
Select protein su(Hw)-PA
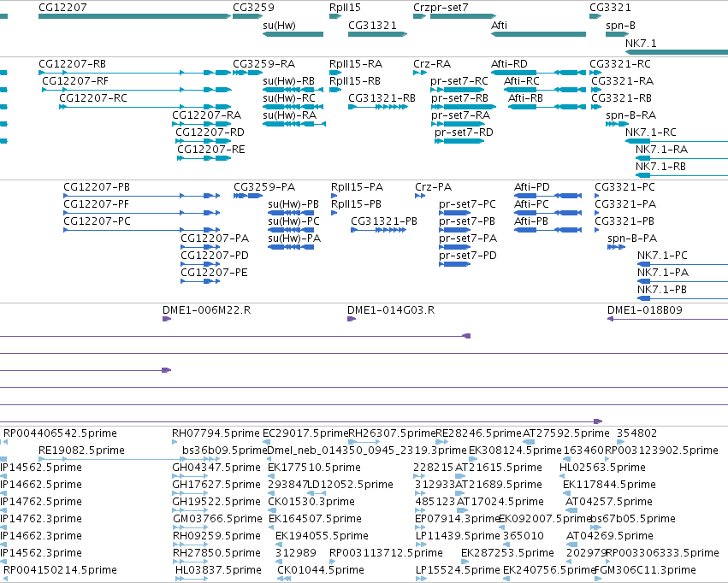point(294,238)
